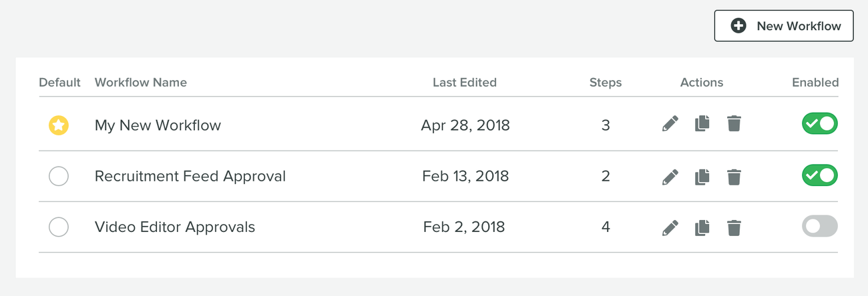Disable the My New Workflow toggle
This screenshot has height=296, width=868.
[x=819, y=123]
